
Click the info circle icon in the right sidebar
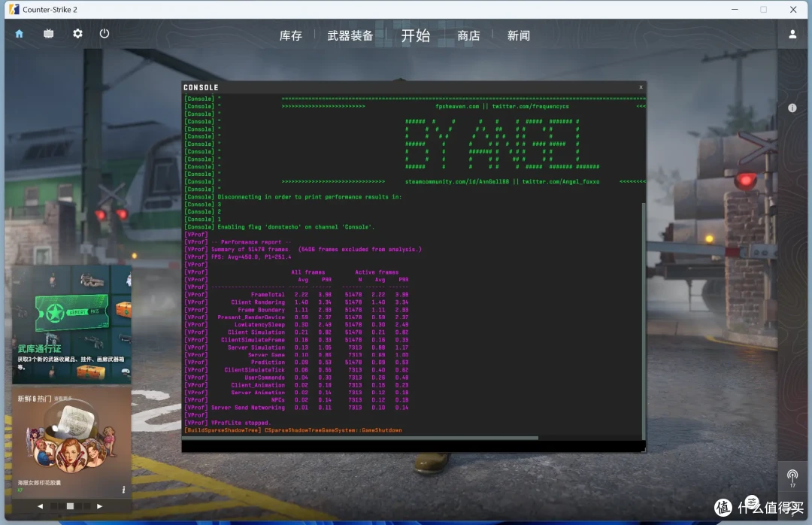tap(792, 108)
